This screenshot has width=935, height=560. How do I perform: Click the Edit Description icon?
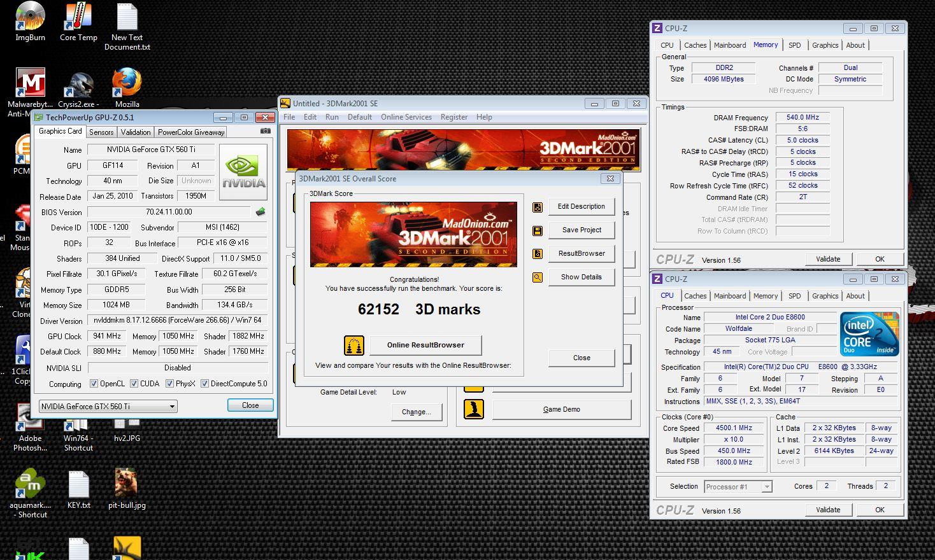tap(538, 207)
